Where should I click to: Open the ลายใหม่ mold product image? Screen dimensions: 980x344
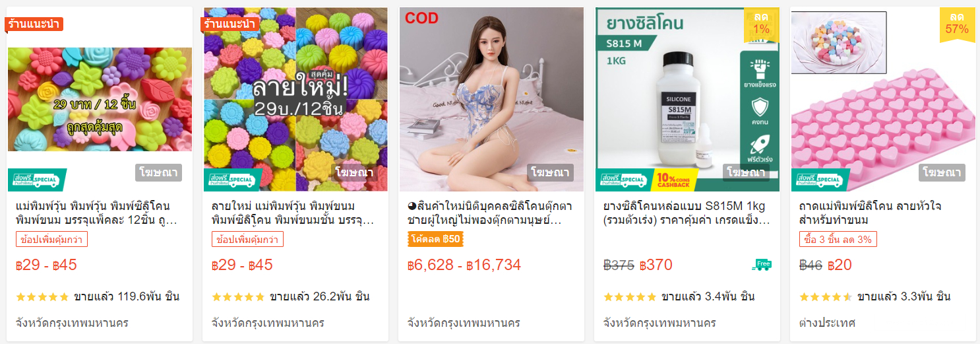click(295, 99)
